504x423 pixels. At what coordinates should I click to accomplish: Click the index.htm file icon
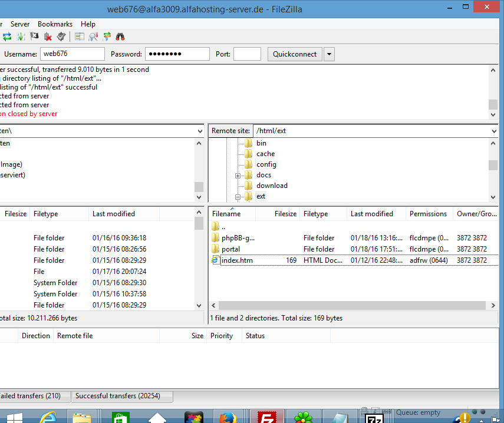point(215,260)
